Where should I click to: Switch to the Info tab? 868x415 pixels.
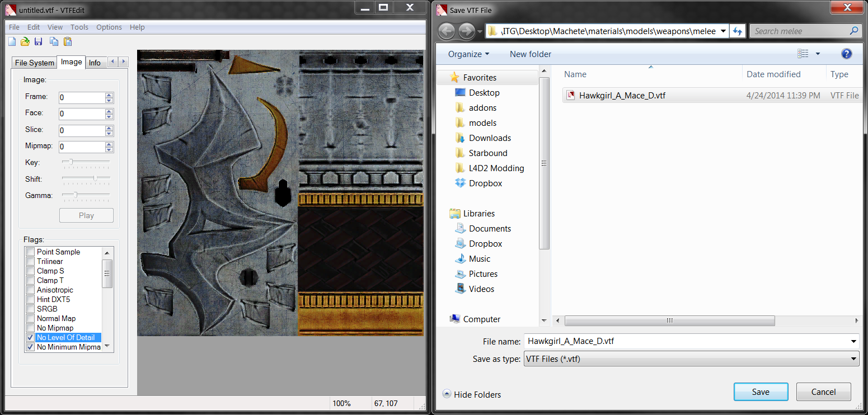click(x=95, y=63)
